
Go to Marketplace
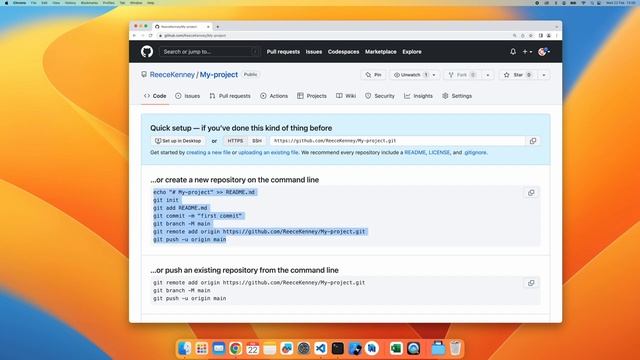[380, 52]
